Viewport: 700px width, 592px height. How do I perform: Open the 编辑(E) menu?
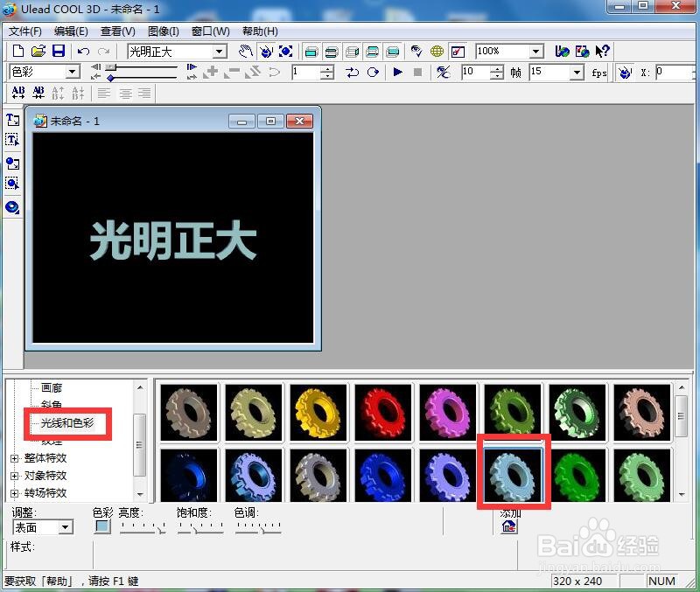pyautogui.click(x=71, y=31)
